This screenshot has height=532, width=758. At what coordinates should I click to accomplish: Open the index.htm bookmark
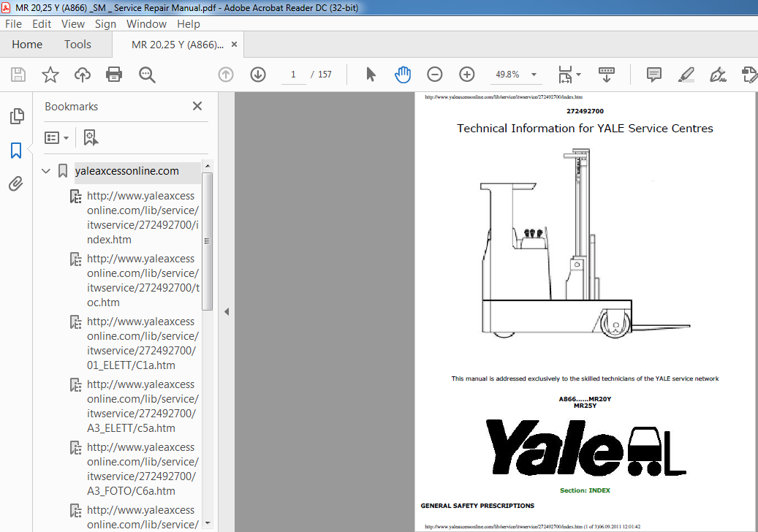pyautogui.click(x=143, y=218)
